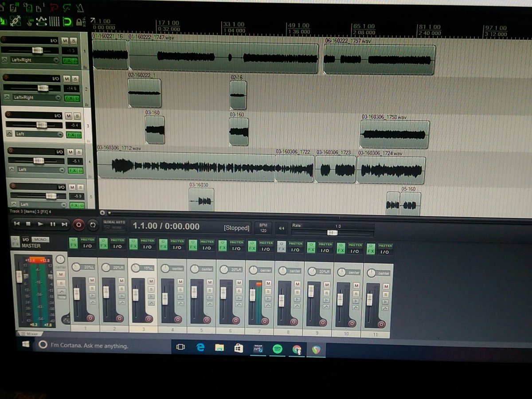Click the transport Stop button

click(28, 224)
